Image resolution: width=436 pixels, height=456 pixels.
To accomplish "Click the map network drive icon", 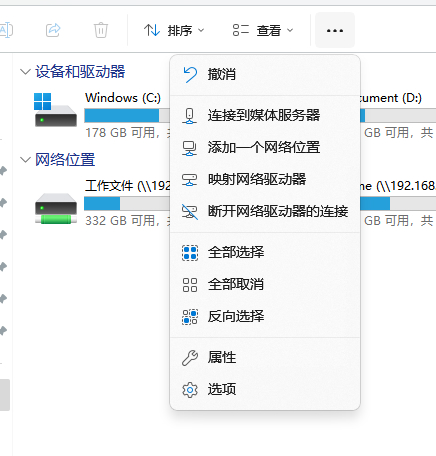I will click(189, 180).
